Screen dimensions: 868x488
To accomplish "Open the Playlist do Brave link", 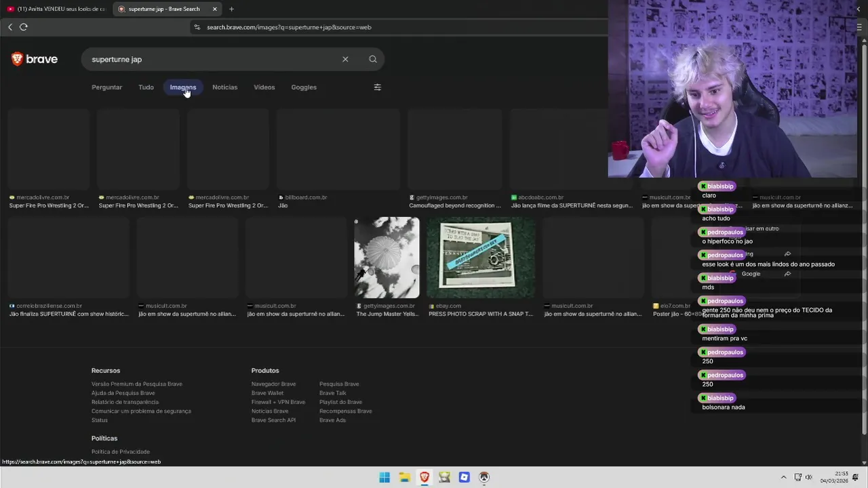I will pos(340,402).
